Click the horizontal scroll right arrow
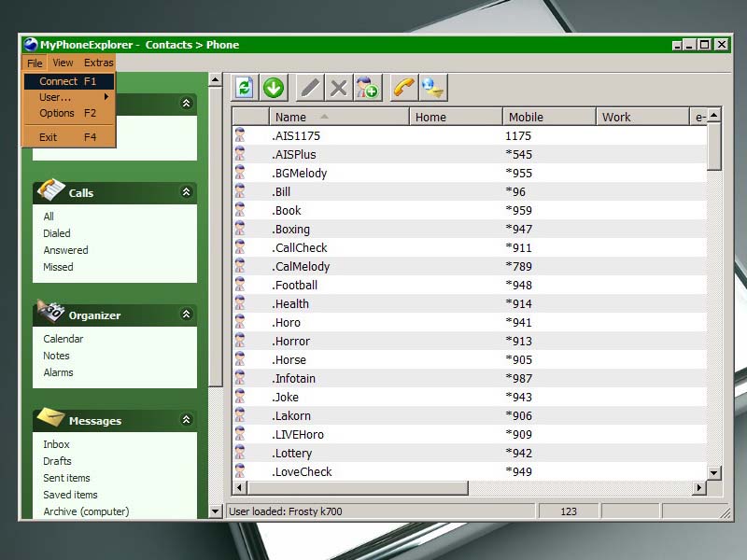 [698, 487]
